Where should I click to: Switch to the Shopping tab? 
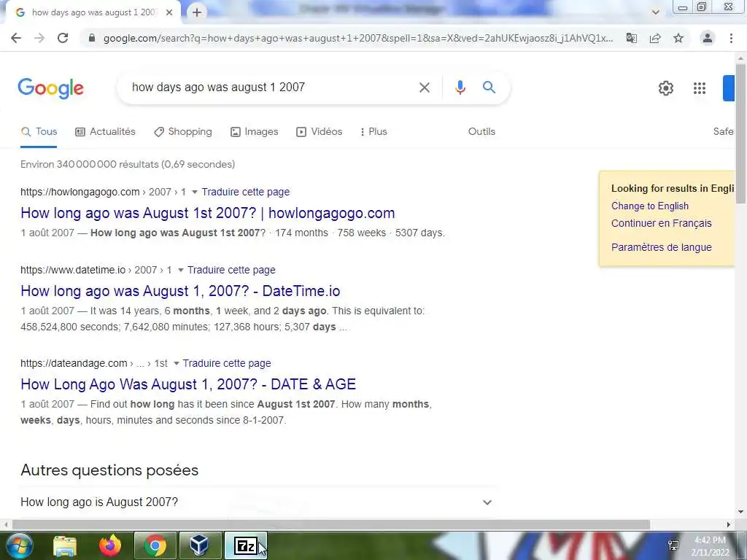pos(183,131)
